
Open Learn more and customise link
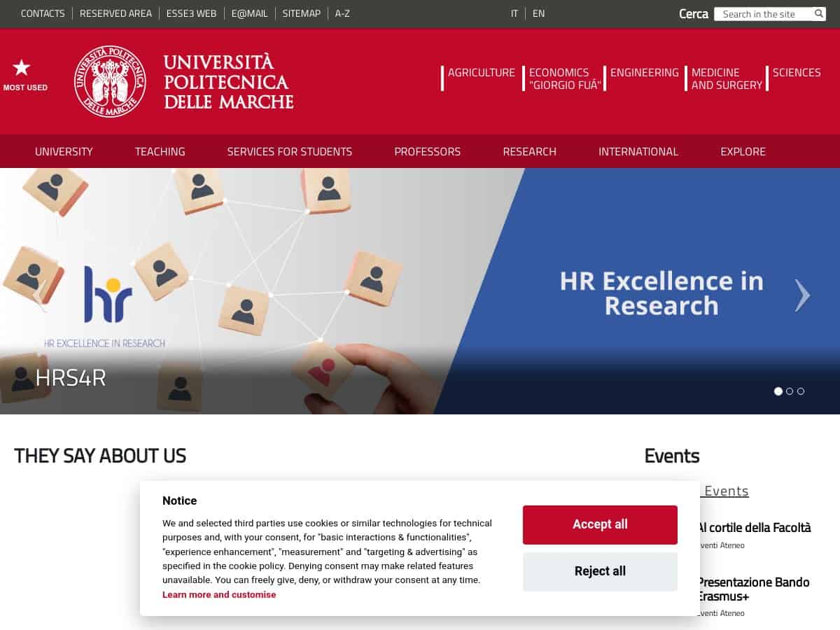[x=219, y=594]
